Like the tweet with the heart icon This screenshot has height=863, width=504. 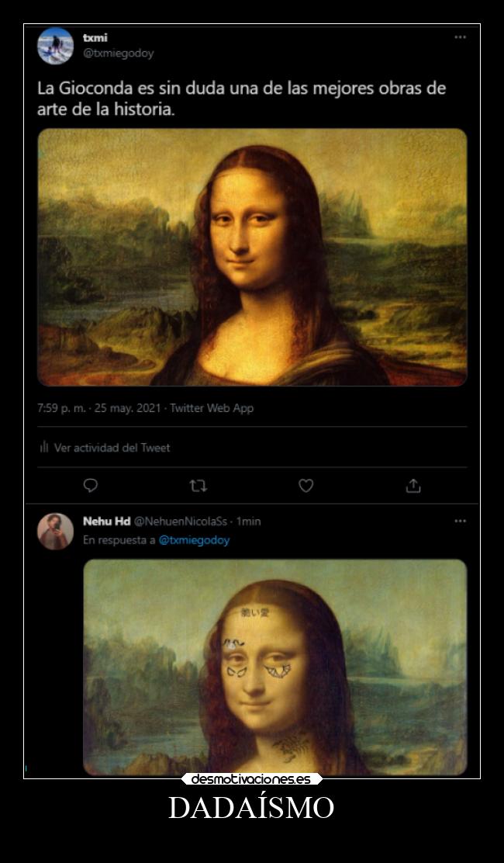tap(306, 486)
